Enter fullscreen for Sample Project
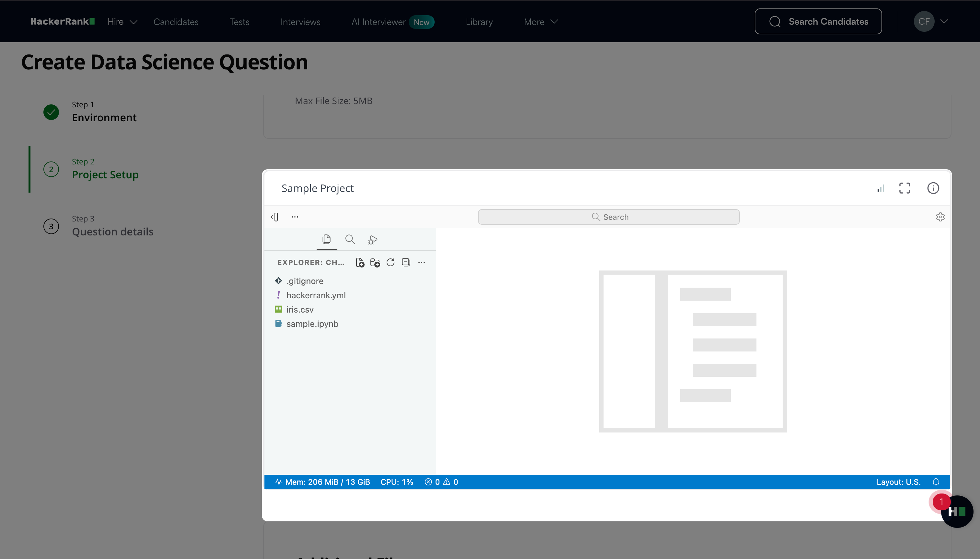Viewport: 980px width, 559px height. [x=904, y=188]
